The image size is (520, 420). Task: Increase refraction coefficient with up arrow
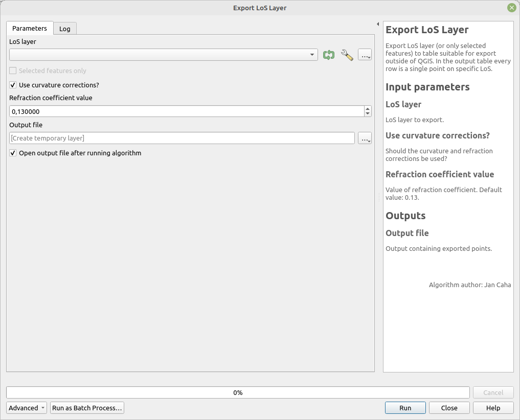click(x=368, y=109)
